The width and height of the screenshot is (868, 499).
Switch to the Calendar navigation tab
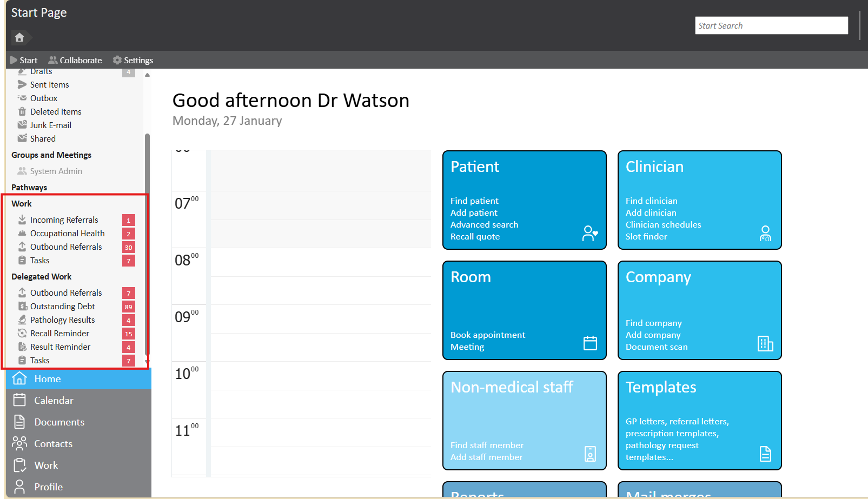pyautogui.click(x=54, y=401)
